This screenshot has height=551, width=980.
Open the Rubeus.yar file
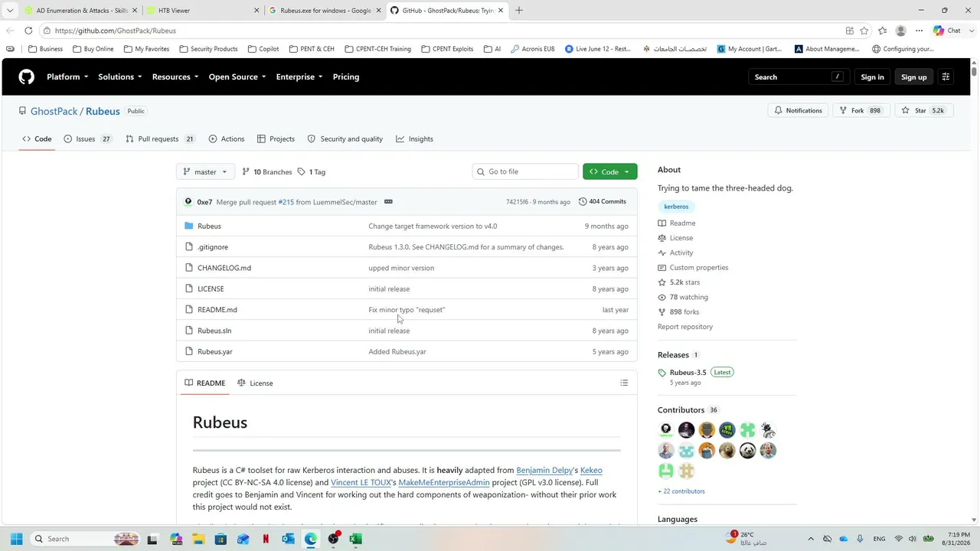(215, 352)
